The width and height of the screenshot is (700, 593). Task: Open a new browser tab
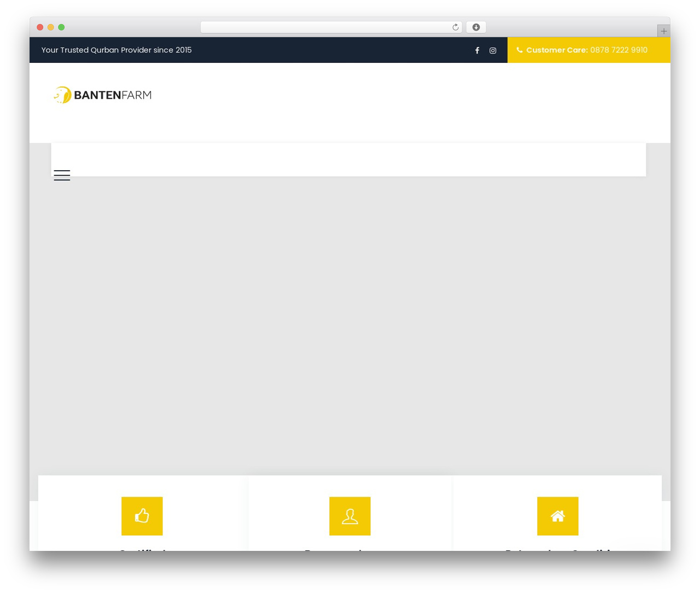[x=663, y=31]
